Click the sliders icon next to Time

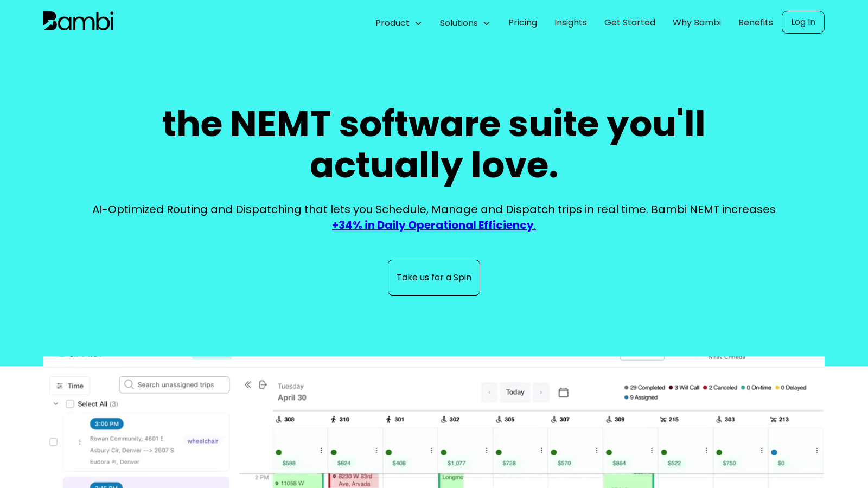(x=60, y=386)
